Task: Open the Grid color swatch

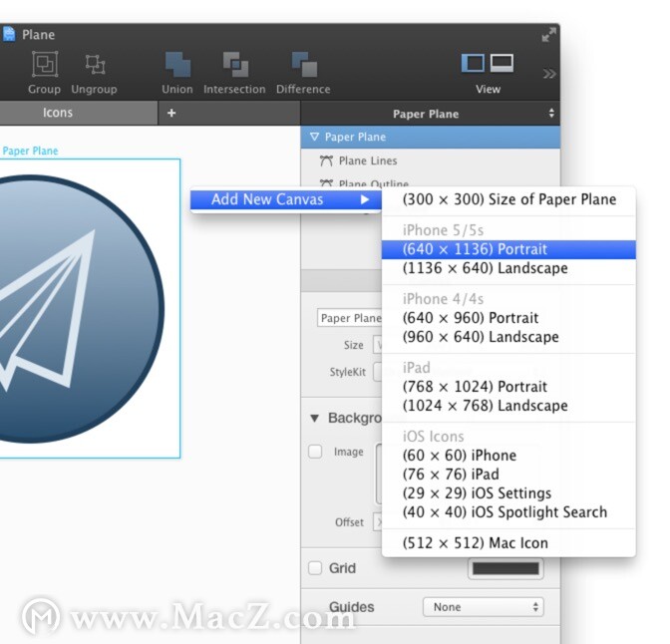Action: click(x=505, y=569)
